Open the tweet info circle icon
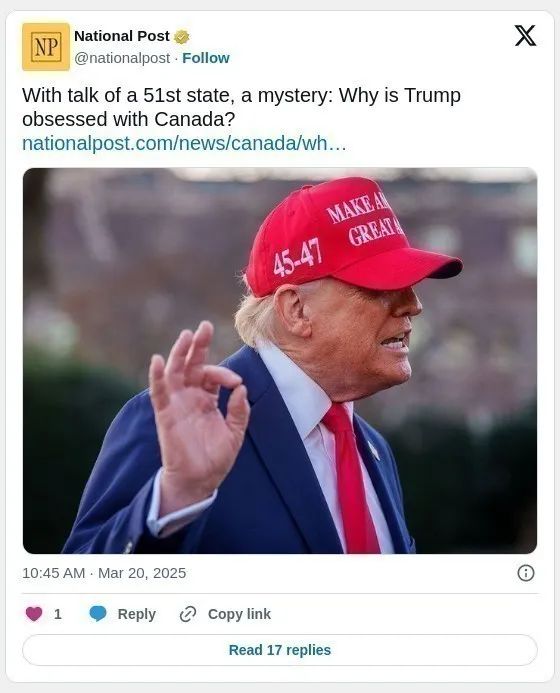Image resolution: width=560 pixels, height=693 pixels. coord(526,573)
